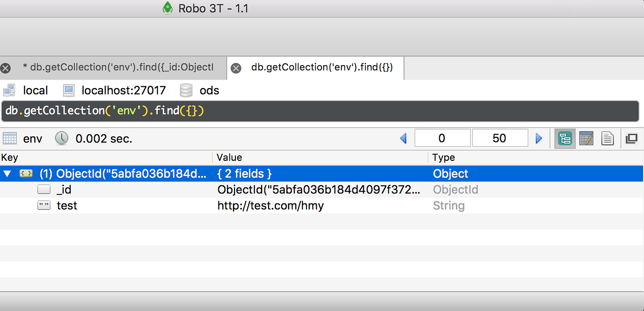
Task: Switch to tree view mode
Action: click(564, 138)
